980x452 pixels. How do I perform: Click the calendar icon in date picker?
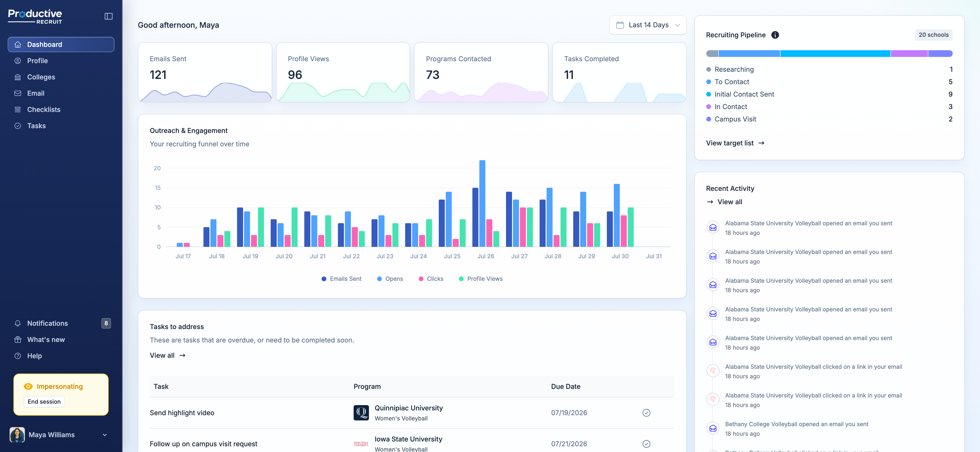click(620, 25)
